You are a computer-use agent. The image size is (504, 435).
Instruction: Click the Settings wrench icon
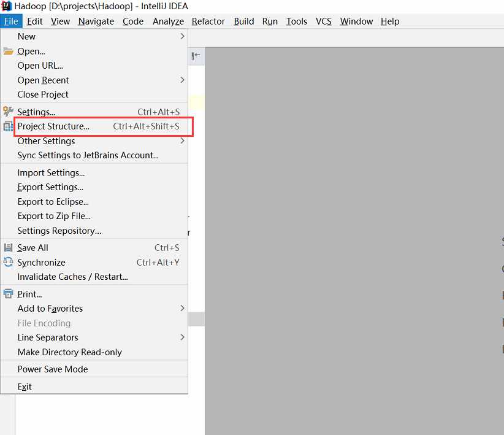pyautogui.click(x=8, y=111)
